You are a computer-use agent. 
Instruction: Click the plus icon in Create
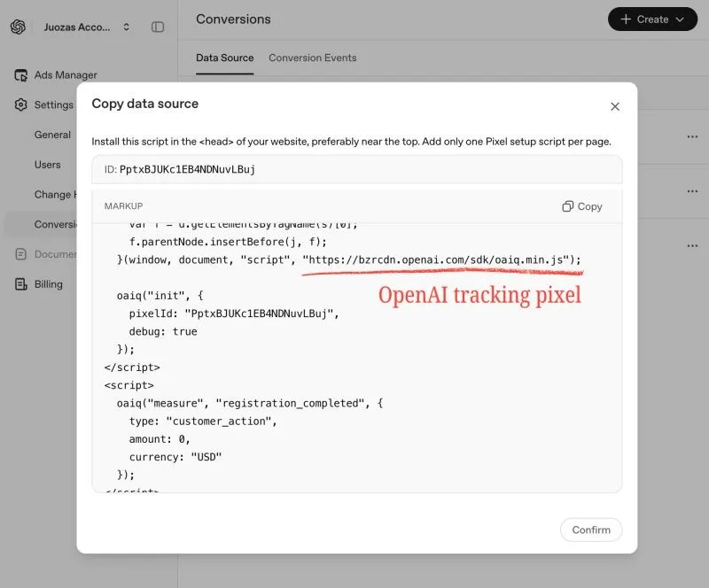click(x=626, y=19)
